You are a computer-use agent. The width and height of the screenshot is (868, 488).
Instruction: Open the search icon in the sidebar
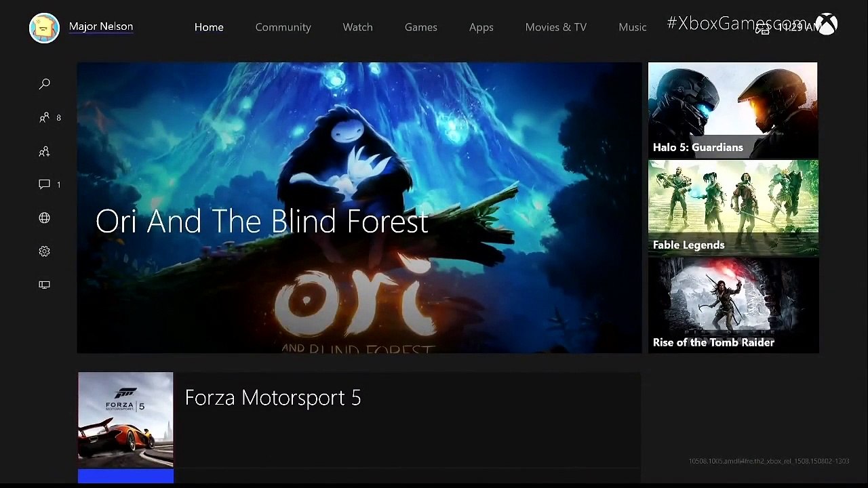pos(45,84)
